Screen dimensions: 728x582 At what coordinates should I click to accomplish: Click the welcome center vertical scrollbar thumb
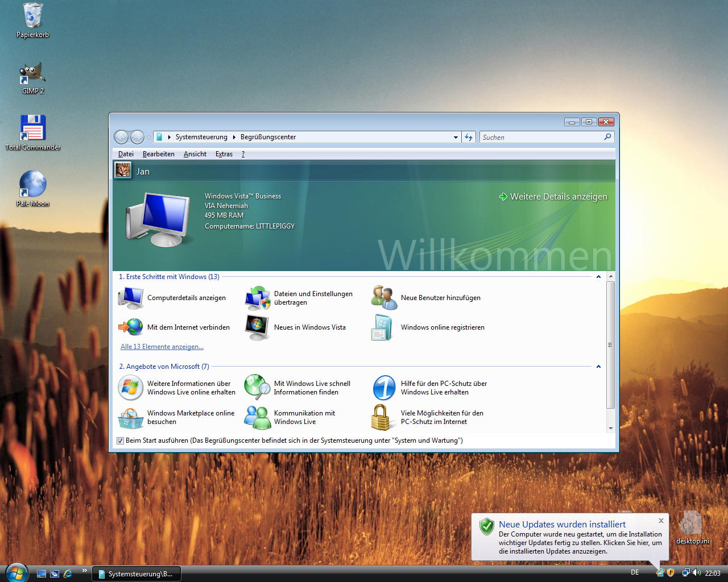pyautogui.click(x=610, y=345)
